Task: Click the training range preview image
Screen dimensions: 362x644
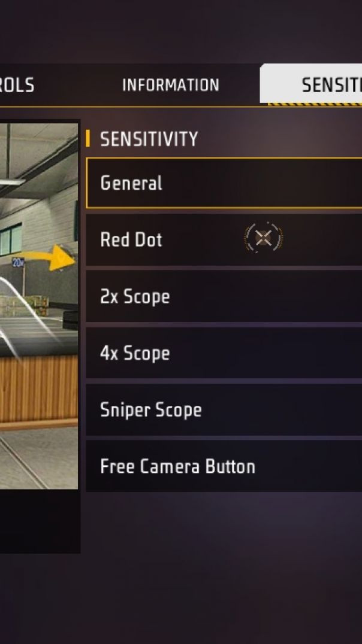Action: [x=39, y=306]
